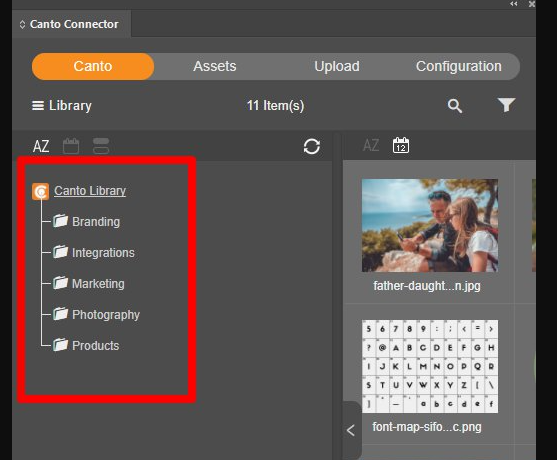Sort folder tree alphabetically with AZ
Screen dimensions: 557x460
pos(41,146)
